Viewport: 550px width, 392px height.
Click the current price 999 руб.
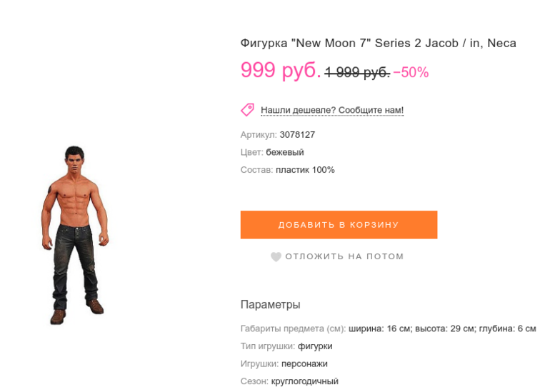click(280, 71)
